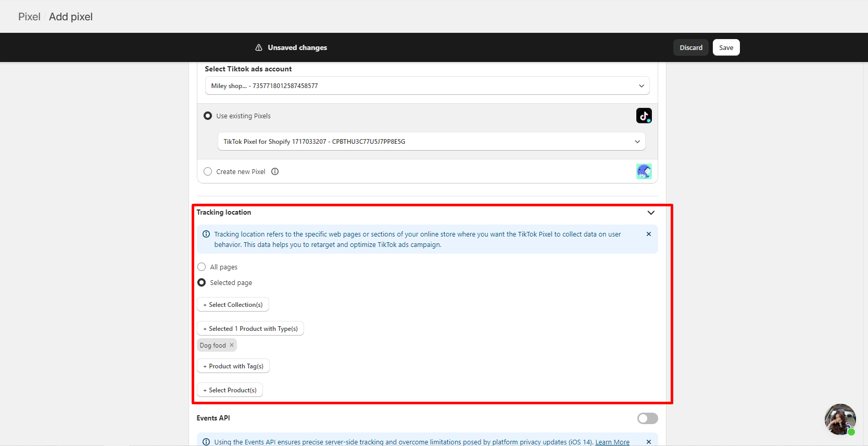Open the existing TikTok Pixel dropdown
Viewport: 868px width, 446px height.
(x=431, y=141)
